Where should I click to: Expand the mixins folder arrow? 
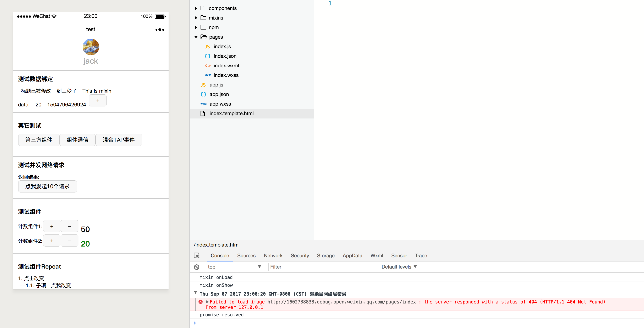196,18
